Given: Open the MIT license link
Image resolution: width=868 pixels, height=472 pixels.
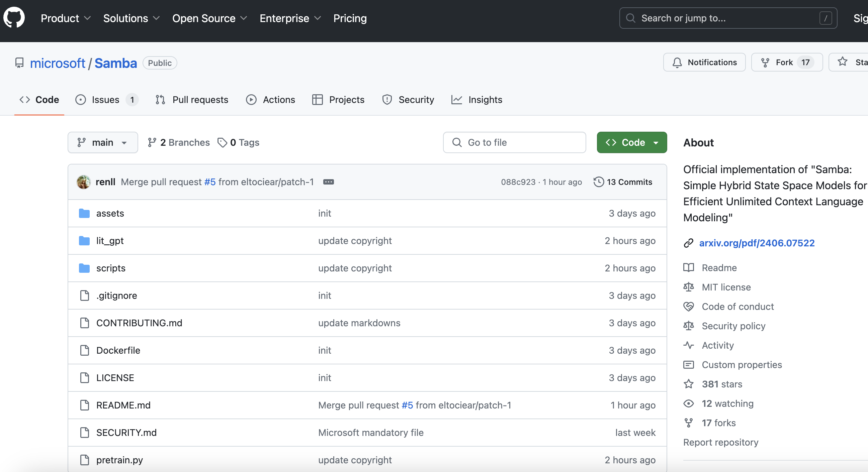Looking at the screenshot, I should pyautogui.click(x=726, y=287).
